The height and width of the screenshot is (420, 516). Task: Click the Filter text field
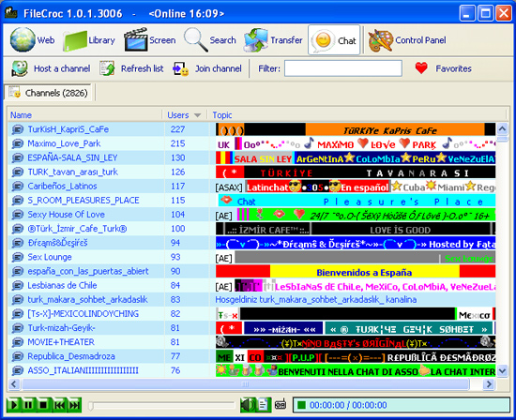coord(343,68)
